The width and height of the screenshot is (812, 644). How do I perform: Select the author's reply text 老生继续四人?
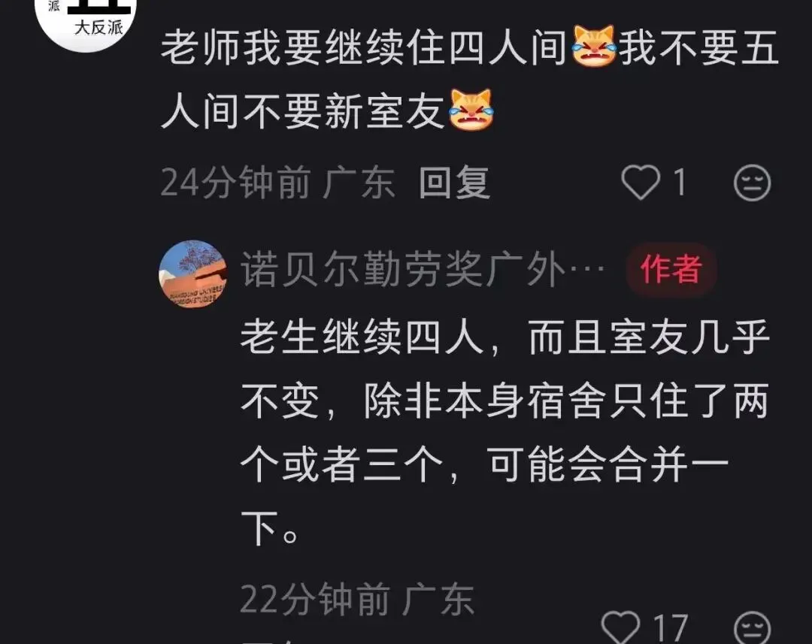[x=362, y=338]
